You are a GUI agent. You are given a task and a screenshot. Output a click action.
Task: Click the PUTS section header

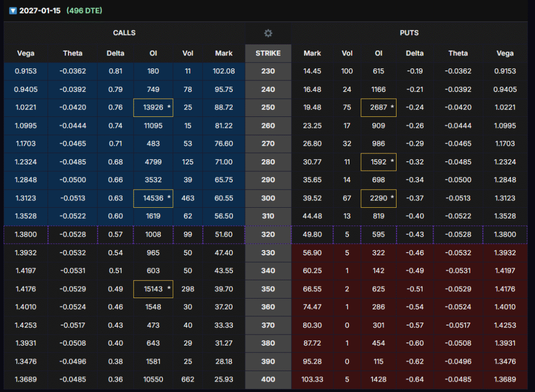point(409,33)
